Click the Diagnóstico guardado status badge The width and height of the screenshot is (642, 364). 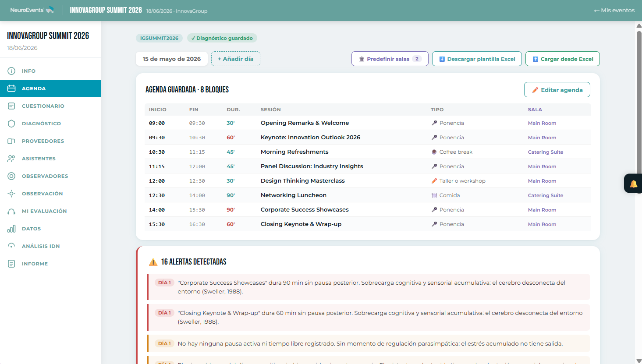pos(222,38)
